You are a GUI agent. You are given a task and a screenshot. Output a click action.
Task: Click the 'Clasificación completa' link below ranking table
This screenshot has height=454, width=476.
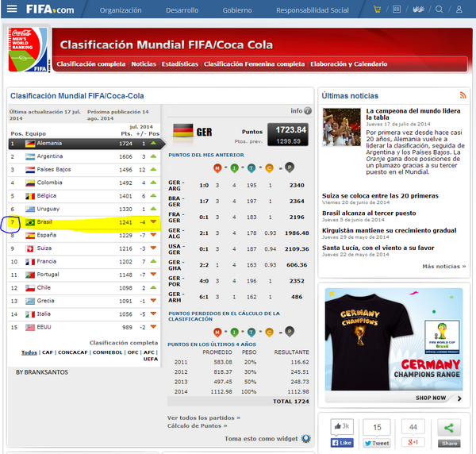coord(124,343)
